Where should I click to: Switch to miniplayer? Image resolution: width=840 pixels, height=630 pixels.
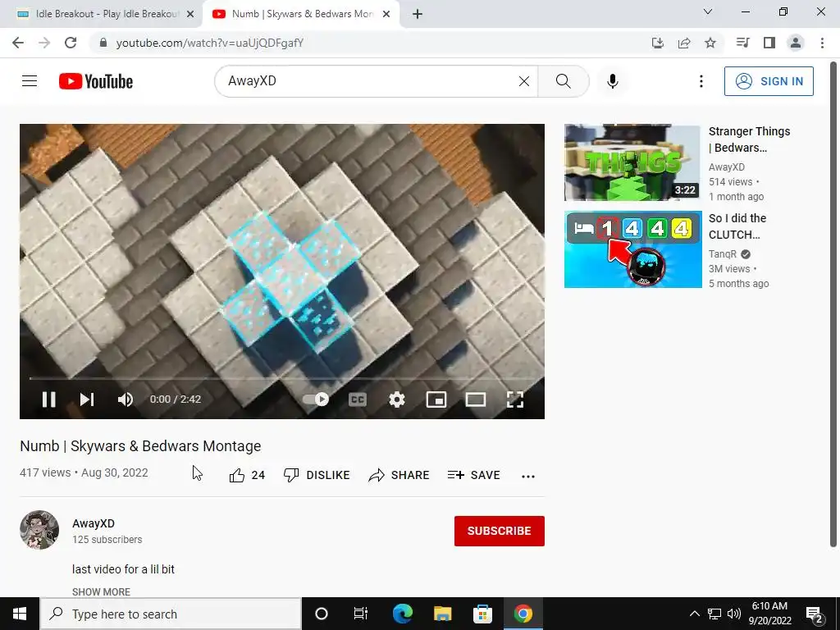tap(436, 399)
